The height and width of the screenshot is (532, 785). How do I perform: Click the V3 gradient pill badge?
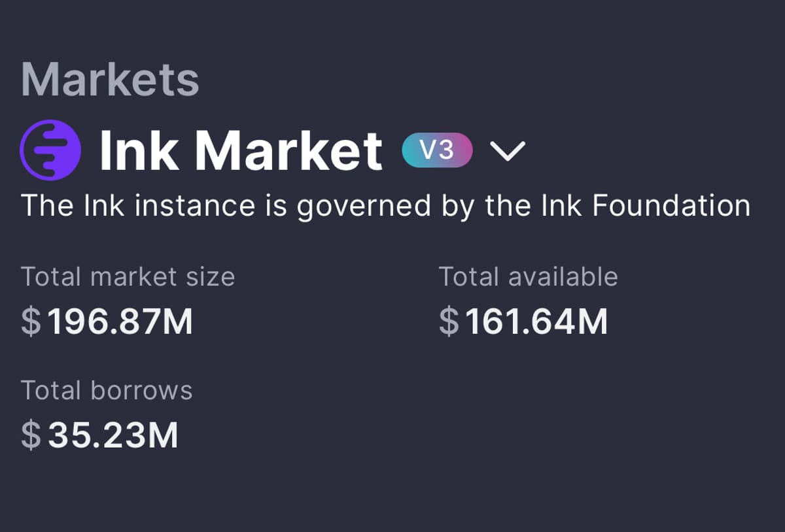point(437,150)
